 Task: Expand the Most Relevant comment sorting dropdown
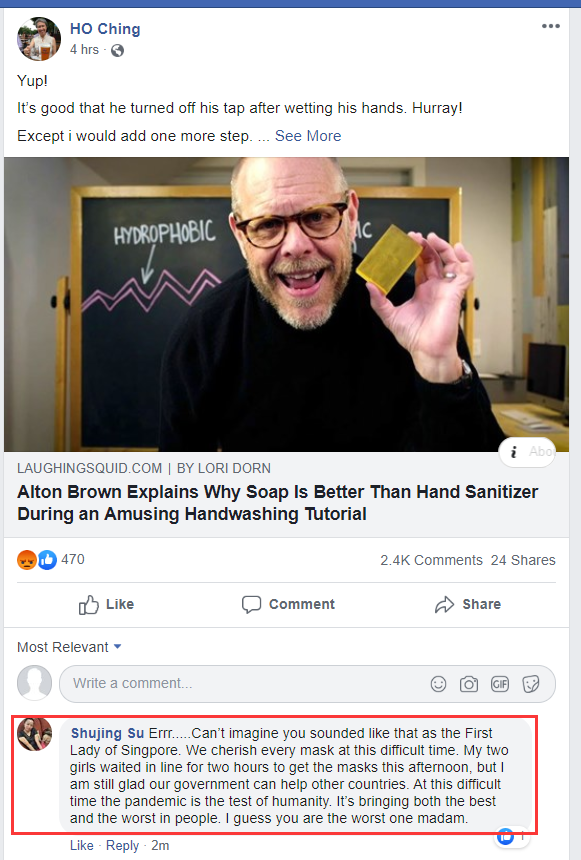[x=69, y=647]
